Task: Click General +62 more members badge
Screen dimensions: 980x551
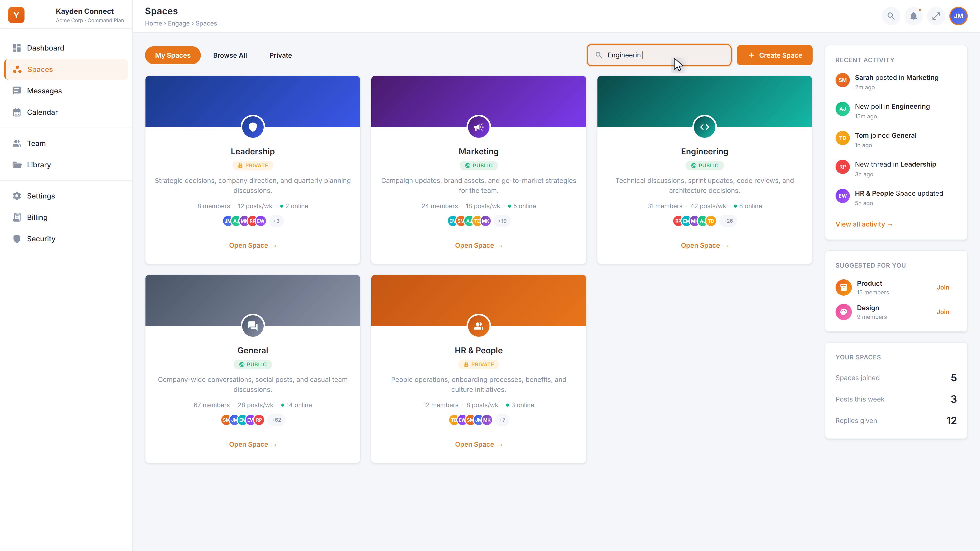Action: 276,420
